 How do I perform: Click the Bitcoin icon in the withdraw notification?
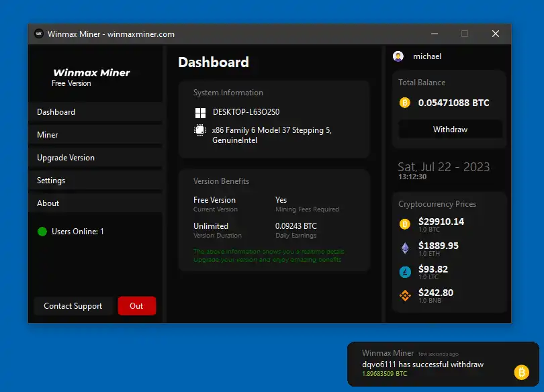[521, 373]
